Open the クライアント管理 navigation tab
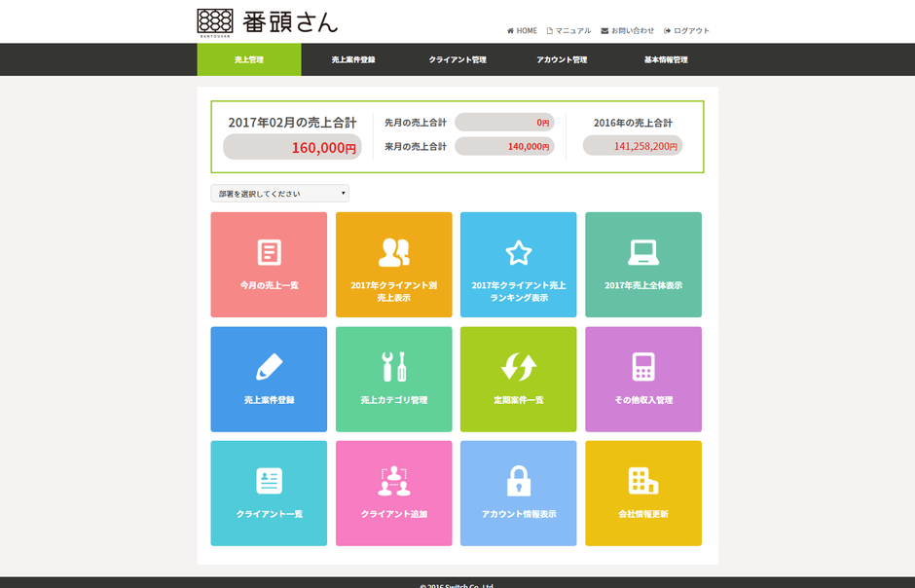This screenshot has width=915, height=588. tap(457, 60)
